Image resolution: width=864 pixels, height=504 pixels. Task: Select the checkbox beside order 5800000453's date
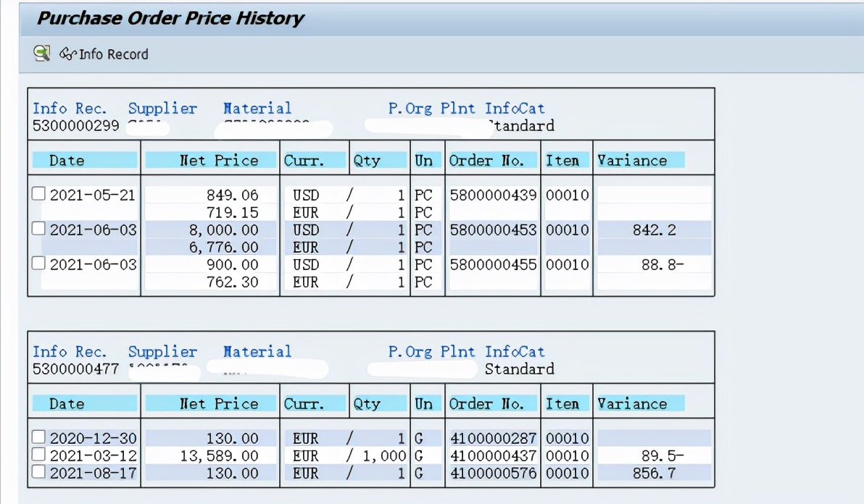click(39, 230)
